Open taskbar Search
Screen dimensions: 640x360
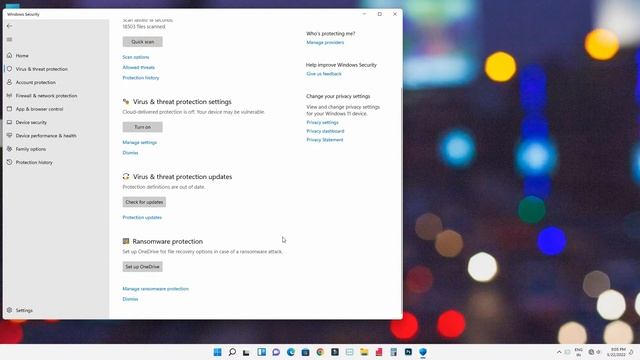click(x=232, y=352)
